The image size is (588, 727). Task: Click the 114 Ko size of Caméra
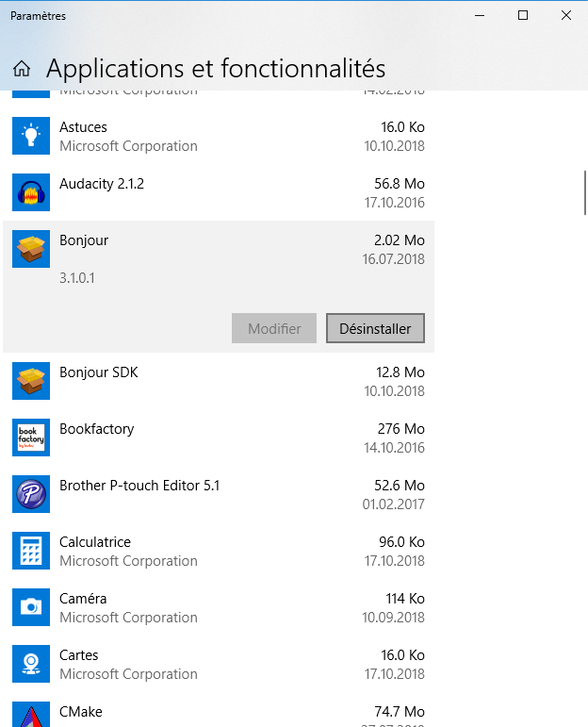(405, 599)
